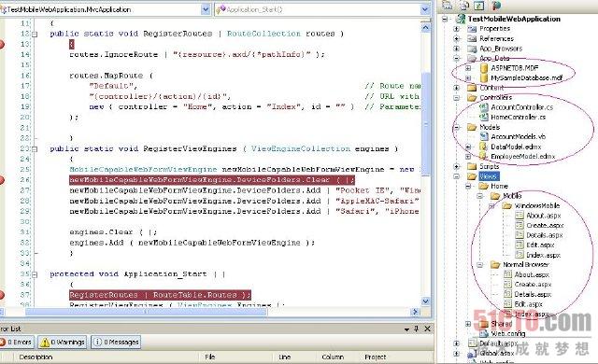Screen dimensions: 598x364
Task: Click the DataModel.edmx file icon
Action: 484,147
